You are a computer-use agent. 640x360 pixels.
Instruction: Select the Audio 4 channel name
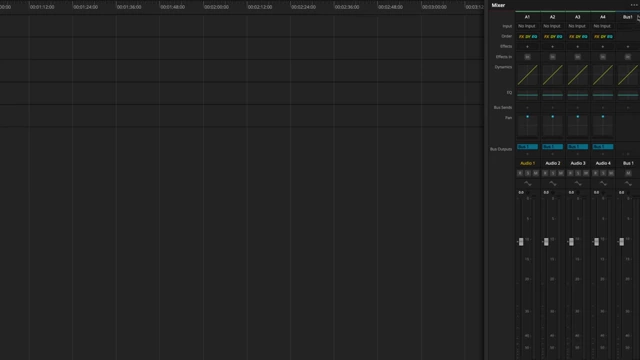click(603, 163)
